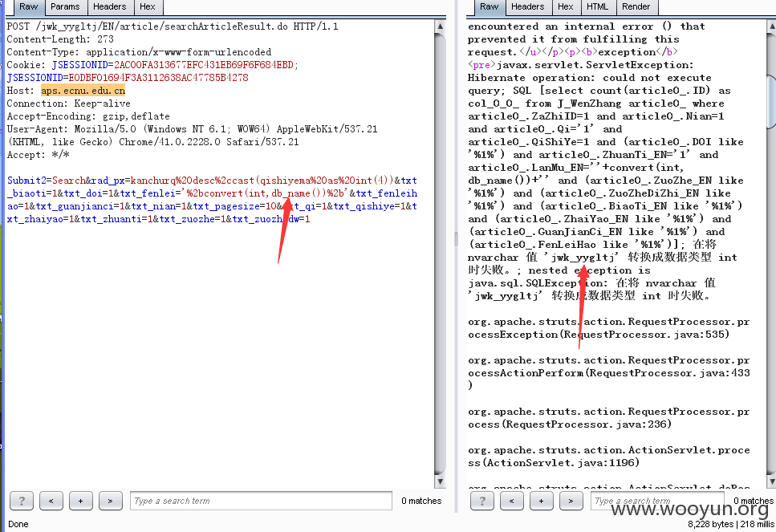Viewport: 776px width, 532px height.
Task: Open the response Headers tab
Action: pos(527,7)
